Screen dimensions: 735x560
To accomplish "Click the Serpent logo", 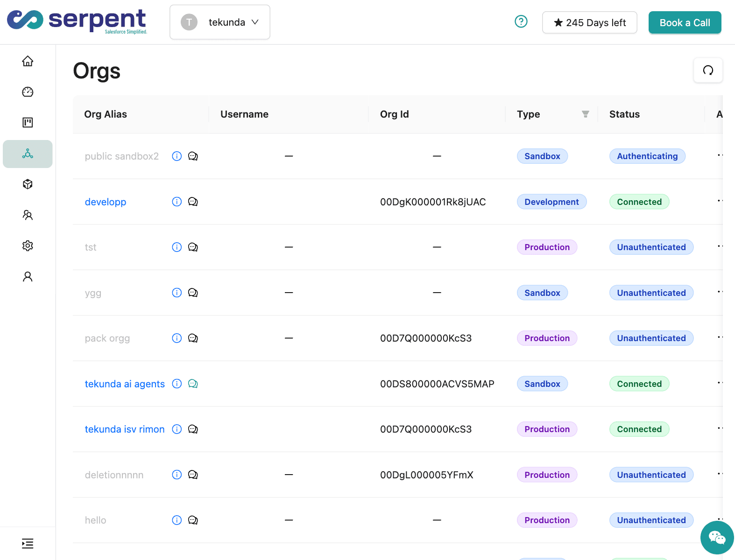I will pyautogui.click(x=77, y=21).
